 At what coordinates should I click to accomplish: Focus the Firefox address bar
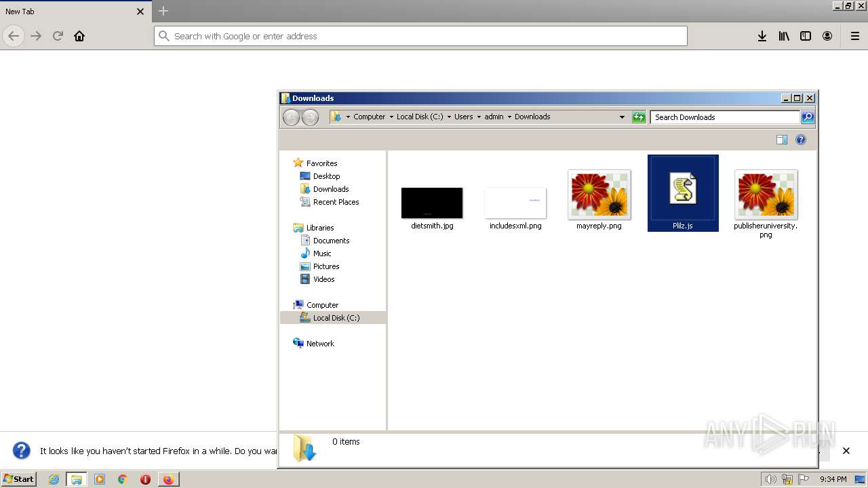[x=420, y=36]
